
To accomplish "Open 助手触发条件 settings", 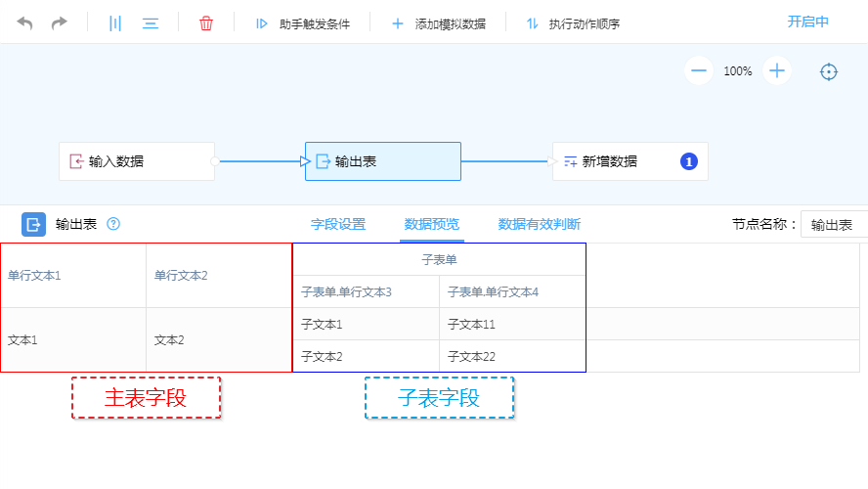I will (302, 23).
